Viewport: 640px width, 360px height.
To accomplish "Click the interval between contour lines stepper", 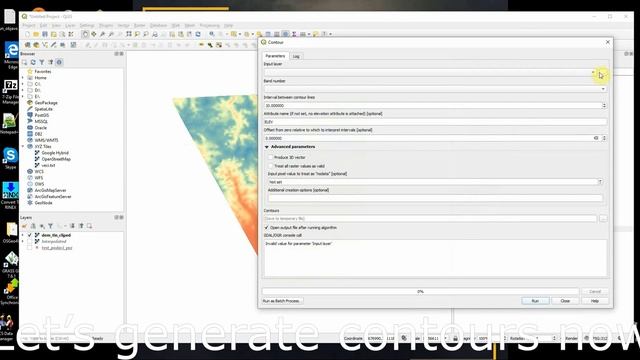I will (x=604, y=106).
